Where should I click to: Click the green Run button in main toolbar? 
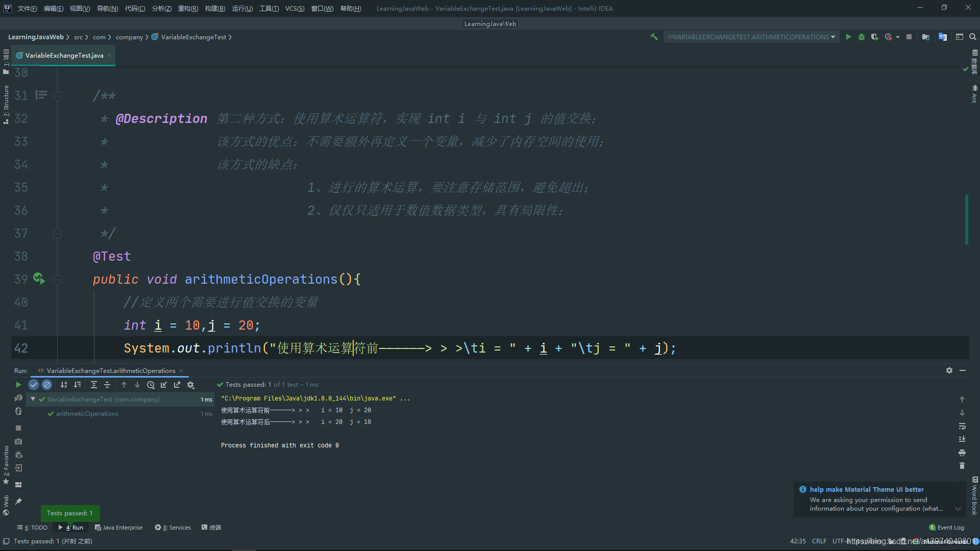tap(848, 37)
